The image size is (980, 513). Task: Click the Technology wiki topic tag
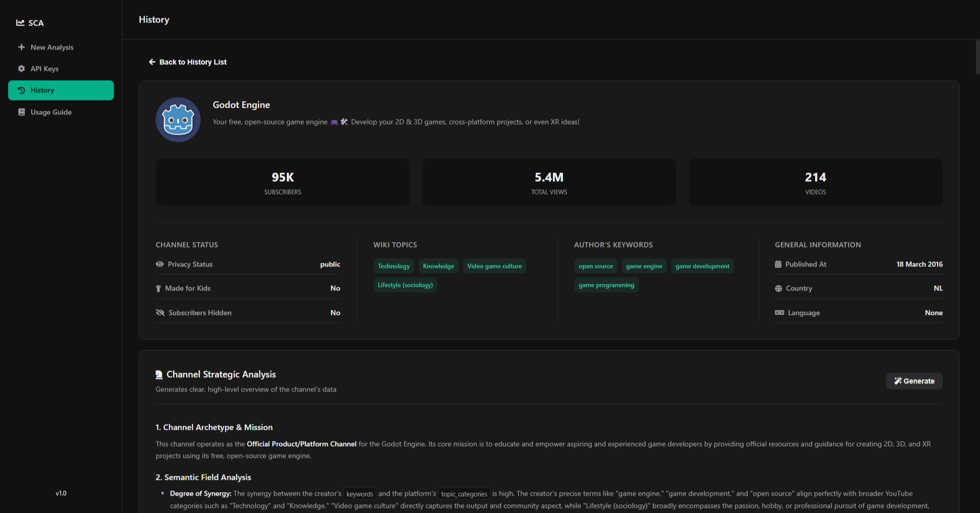394,266
